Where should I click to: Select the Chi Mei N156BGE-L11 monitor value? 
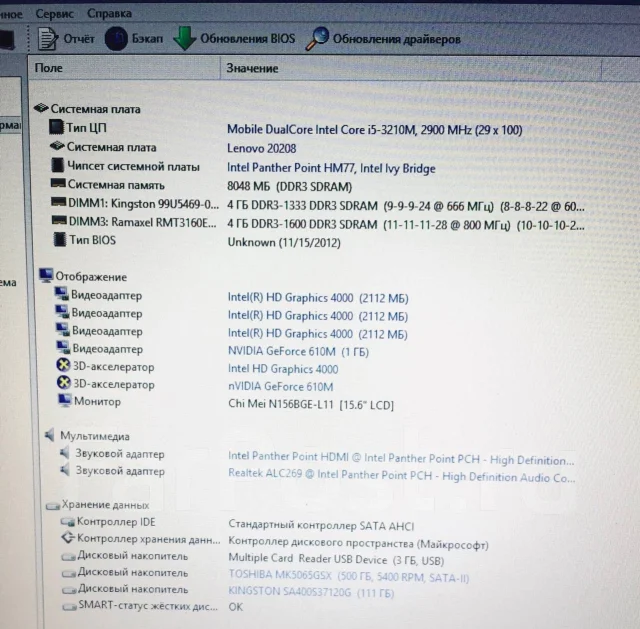[311, 405]
